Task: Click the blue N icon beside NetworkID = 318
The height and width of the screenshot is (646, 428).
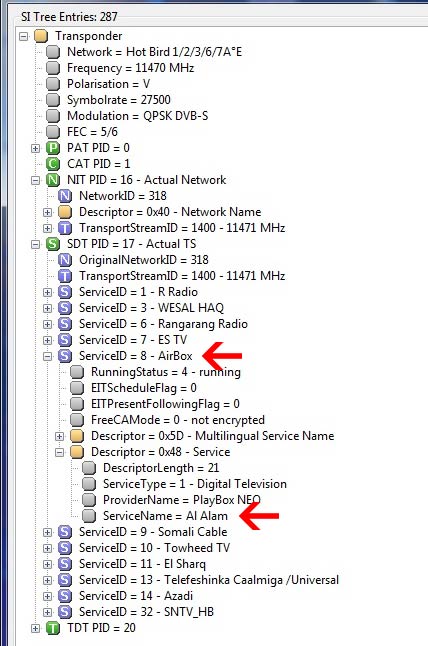Action: click(x=65, y=196)
